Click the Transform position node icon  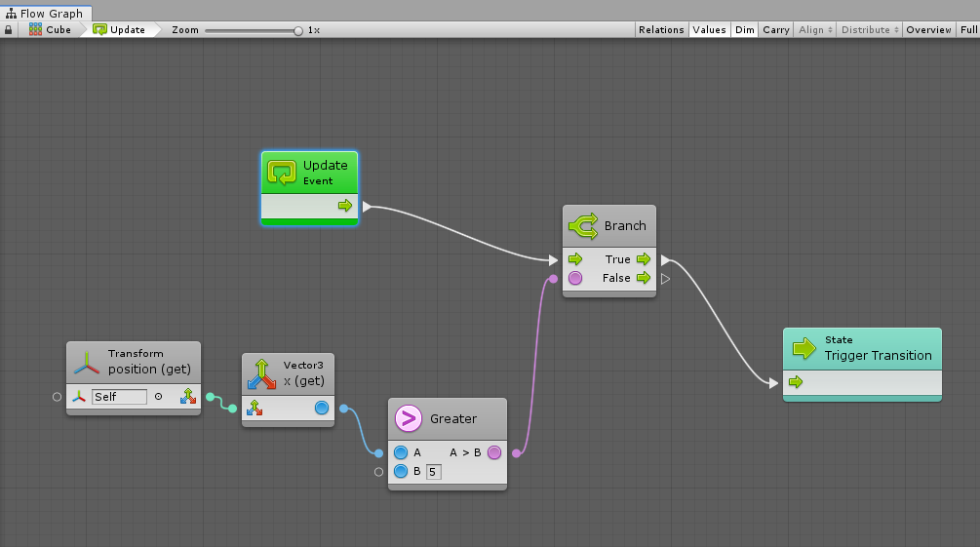coord(87,362)
